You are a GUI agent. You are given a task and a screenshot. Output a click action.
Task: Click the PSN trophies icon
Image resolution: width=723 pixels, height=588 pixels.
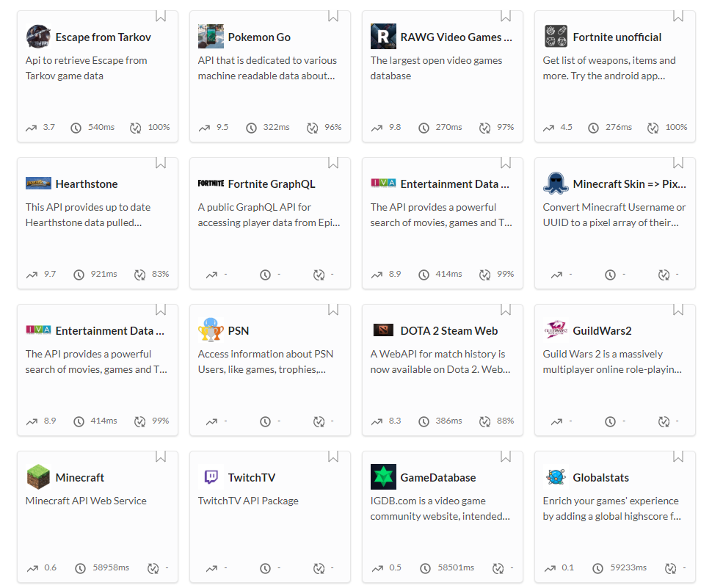coord(211,330)
